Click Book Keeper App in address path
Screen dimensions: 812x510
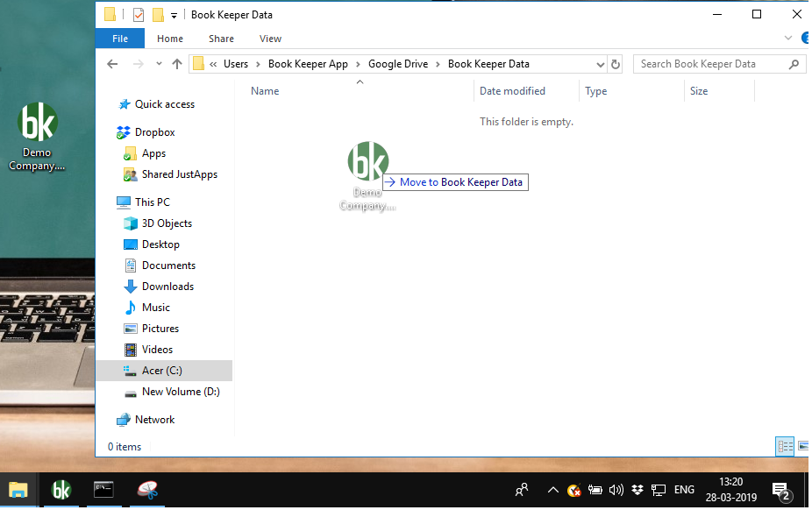308,64
